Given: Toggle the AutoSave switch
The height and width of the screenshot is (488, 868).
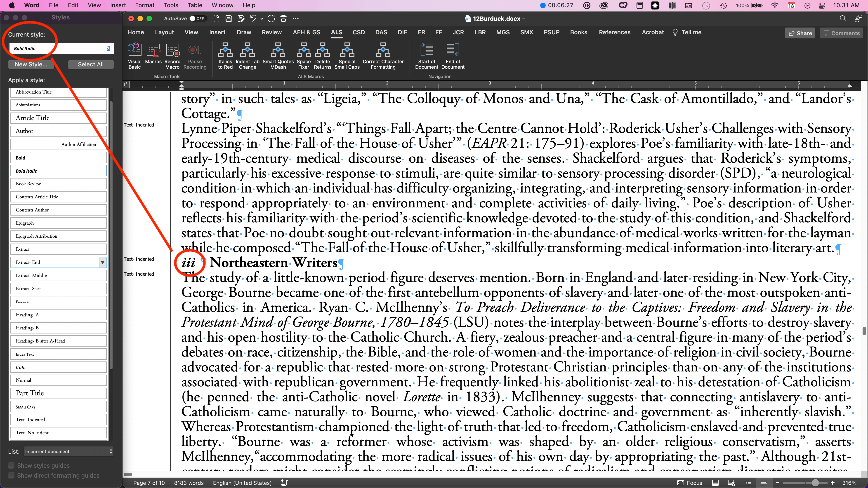Looking at the screenshot, I should coord(197,19).
